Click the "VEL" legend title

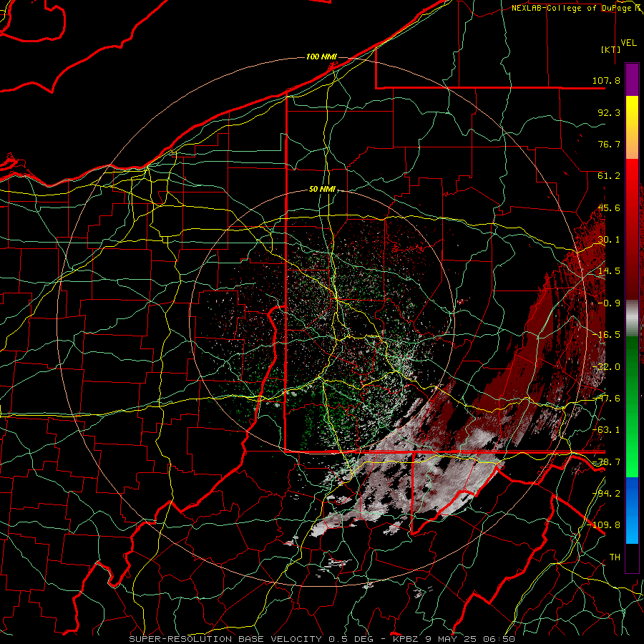[628, 43]
